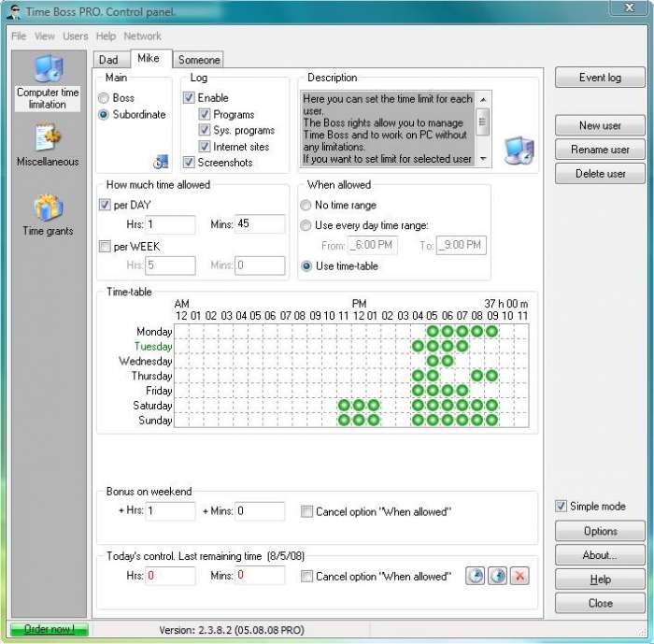This screenshot has height=644, width=654.
Task: Click the Close button at bottom right
Action: (600, 603)
